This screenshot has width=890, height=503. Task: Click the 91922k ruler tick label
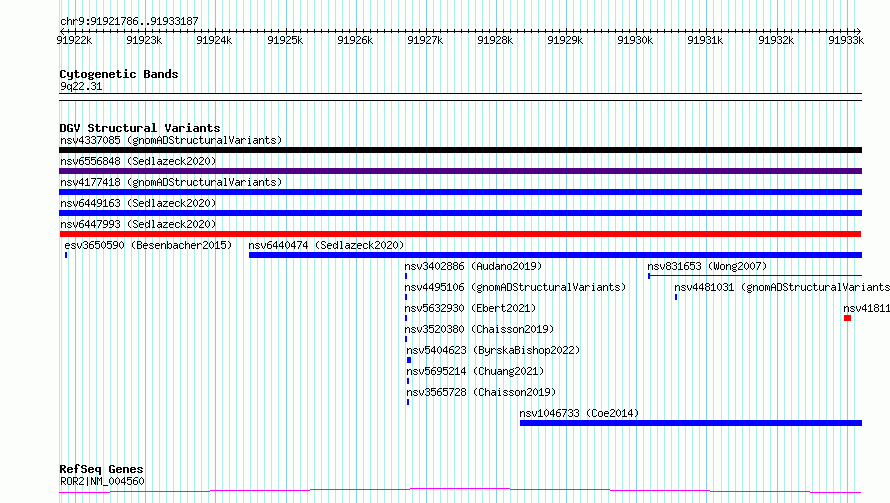pos(74,40)
